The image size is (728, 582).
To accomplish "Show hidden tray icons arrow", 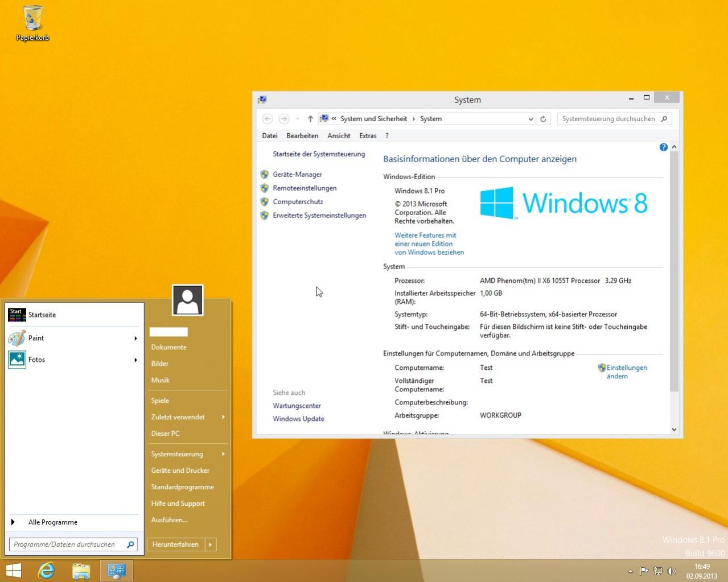I will [x=630, y=571].
